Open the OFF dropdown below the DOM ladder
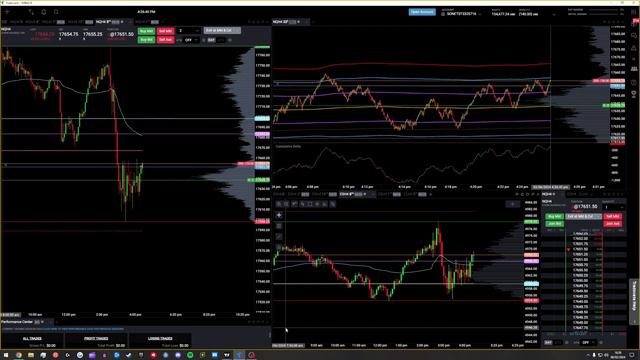 (588, 343)
